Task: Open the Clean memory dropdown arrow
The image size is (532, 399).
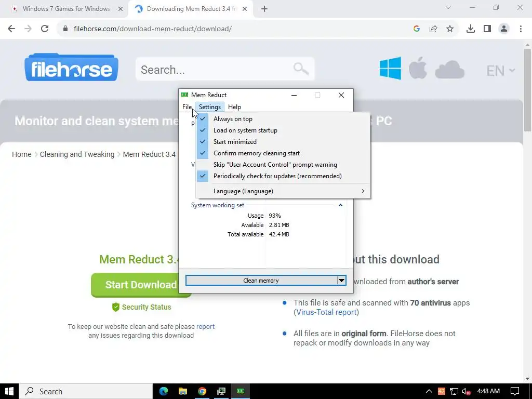Action: (x=342, y=281)
